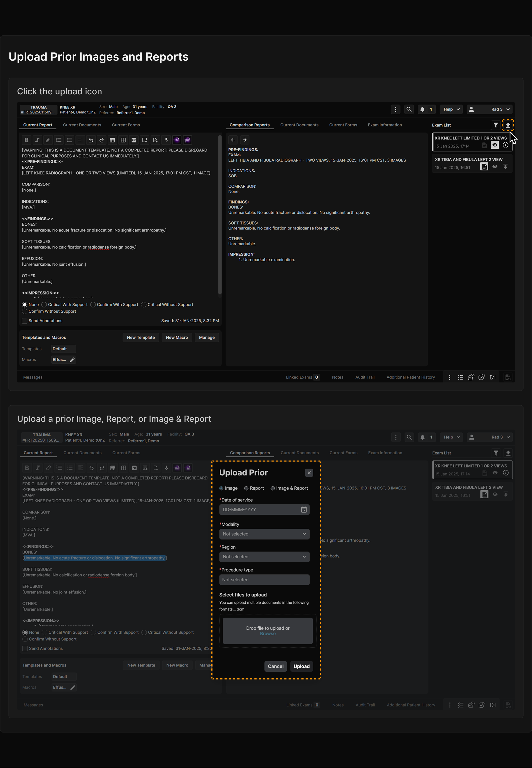This screenshot has height=768, width=532.
Task: Open the Help dropdown in upper screenshot header
Action: 451,109
